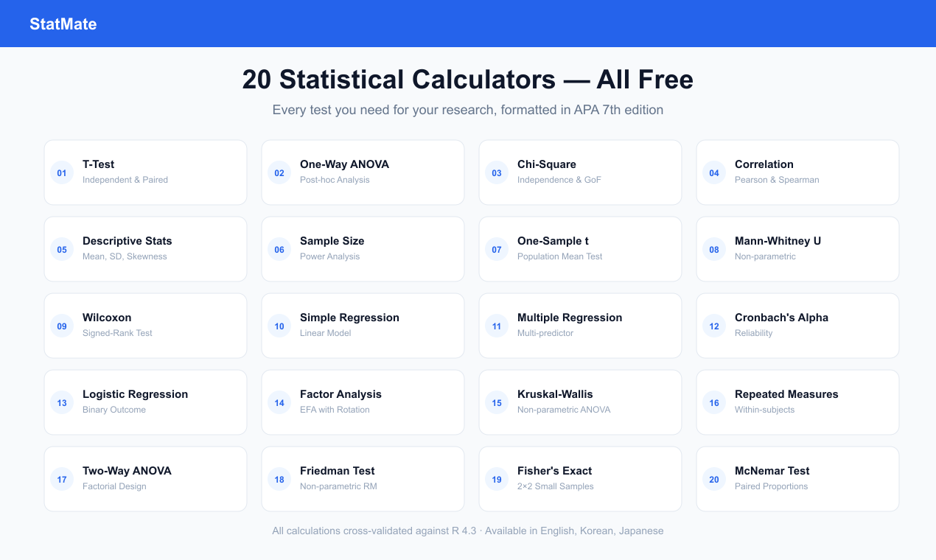Viewport: 936px width, 560px height.
Task: Click the 09 badge beside Wilcoxon
Action: pyautogui.click(x=62, y=326)
